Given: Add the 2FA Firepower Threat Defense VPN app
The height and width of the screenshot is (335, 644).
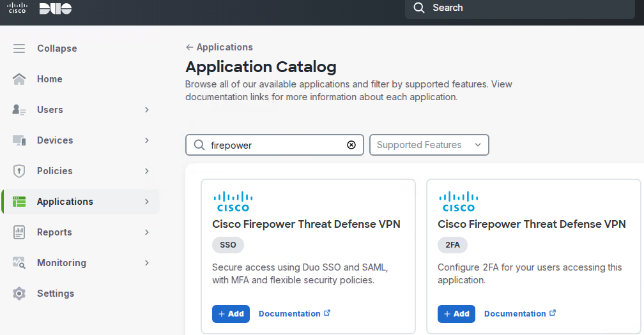Looking at the screenshot, I should (x=456, y=314).
